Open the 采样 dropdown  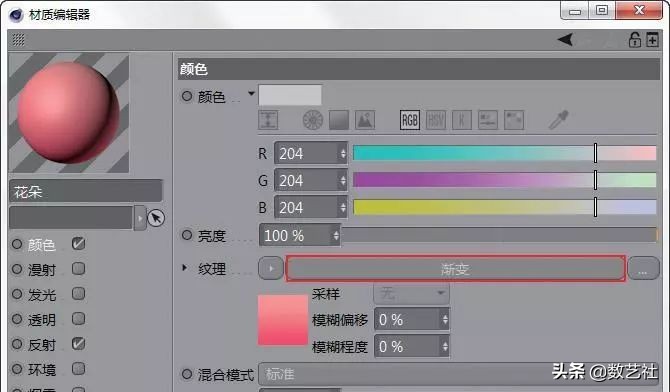click(x=411, y=293)
